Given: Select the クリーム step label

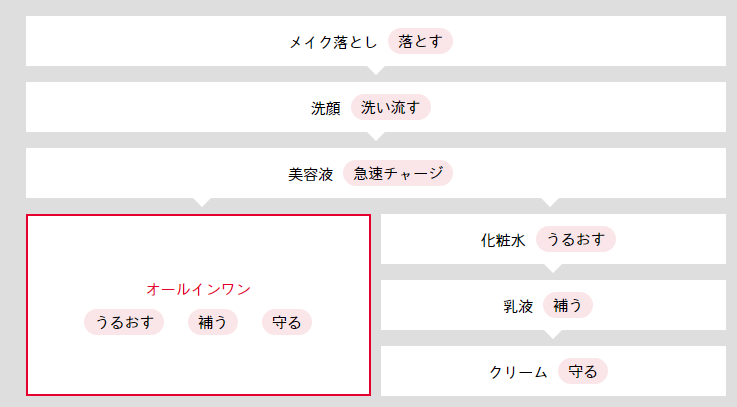Looking at the screenshot, I should point(518,372).
